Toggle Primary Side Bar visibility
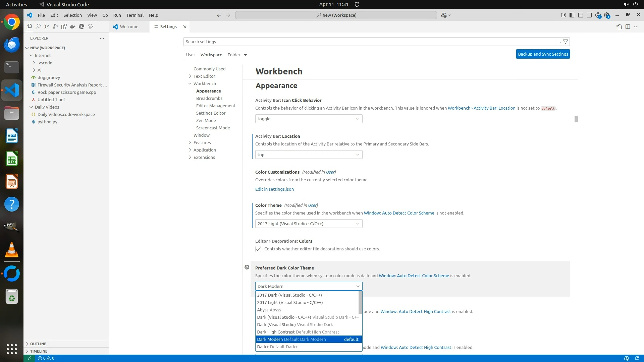Image resolution: width=644 pixels, height=362 pixels. click(x=572, y=15)
